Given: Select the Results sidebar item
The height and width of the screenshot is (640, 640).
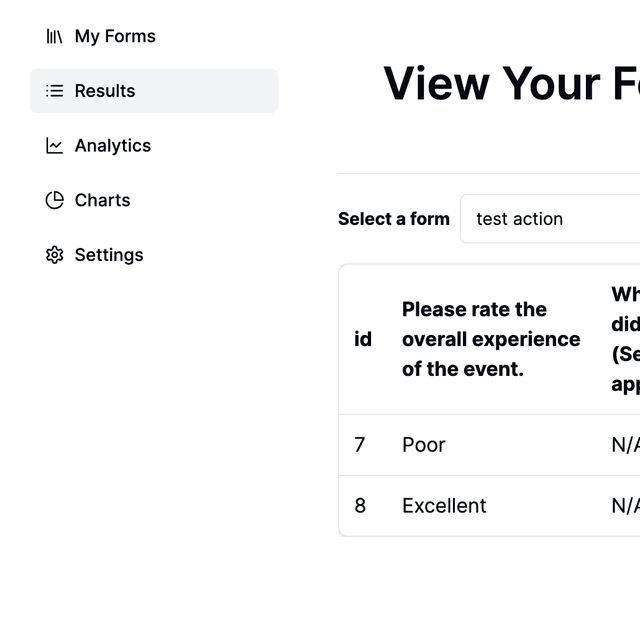Looking at the screenshot, I should click(154, 91).
